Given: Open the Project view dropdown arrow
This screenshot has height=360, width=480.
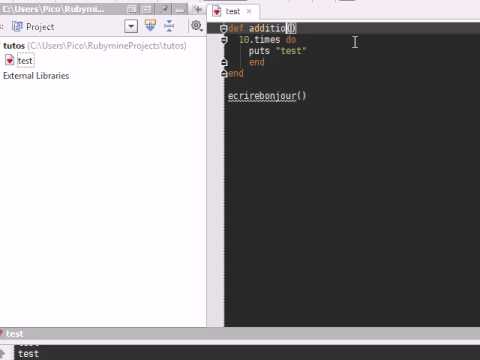Looking at the screenshot, I should point(131,26).
